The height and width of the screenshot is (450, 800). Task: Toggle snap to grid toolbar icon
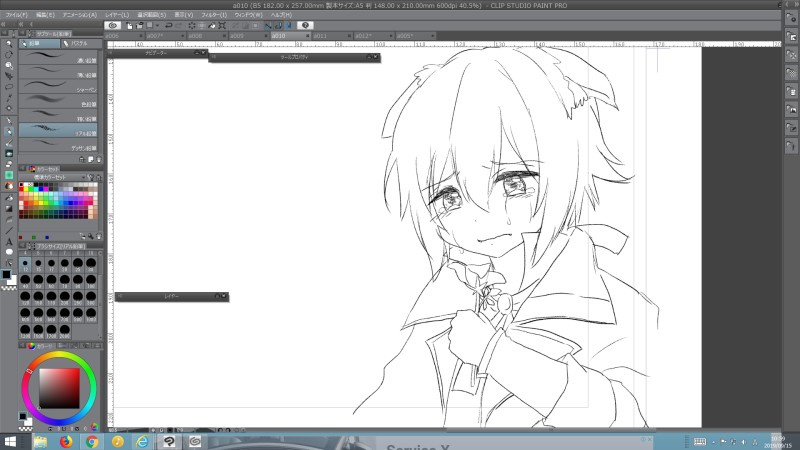[x=288, y=25]
